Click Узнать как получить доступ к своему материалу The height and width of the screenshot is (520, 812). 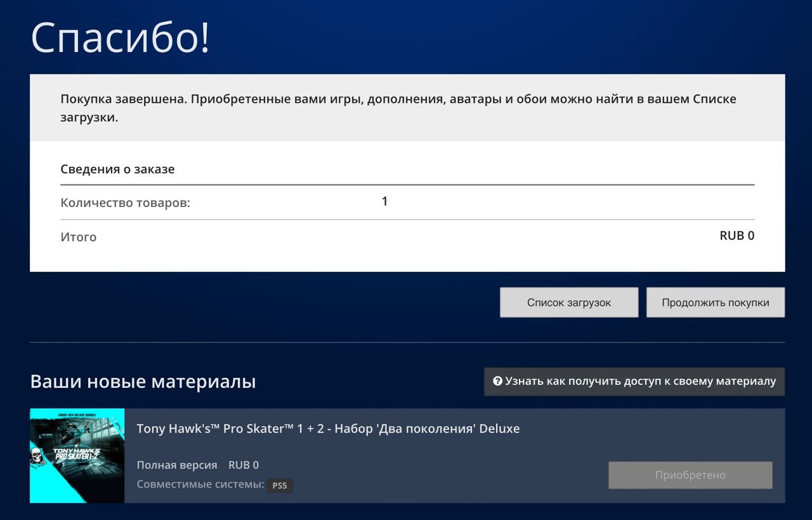pos(634,382)
